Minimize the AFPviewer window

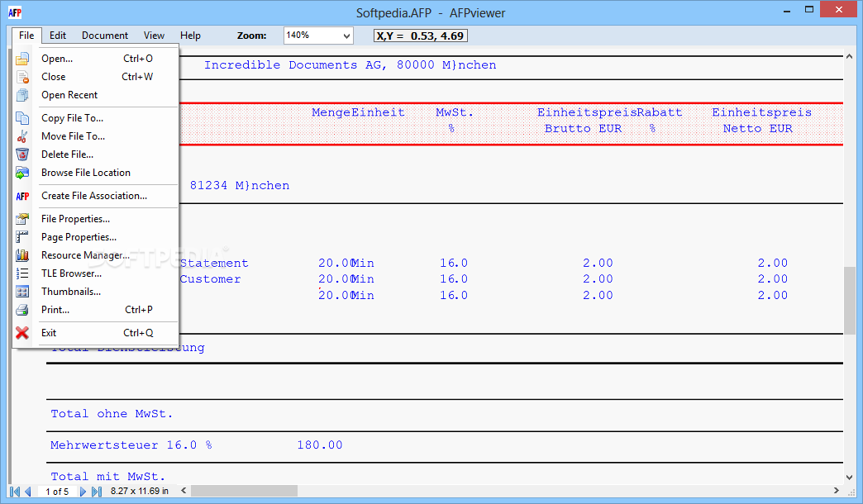787,10
